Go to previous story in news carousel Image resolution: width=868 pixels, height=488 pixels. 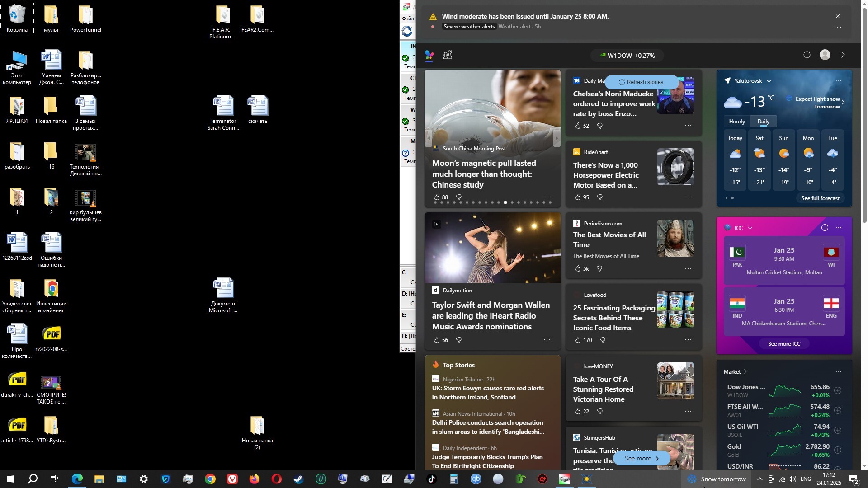[429, 139]
